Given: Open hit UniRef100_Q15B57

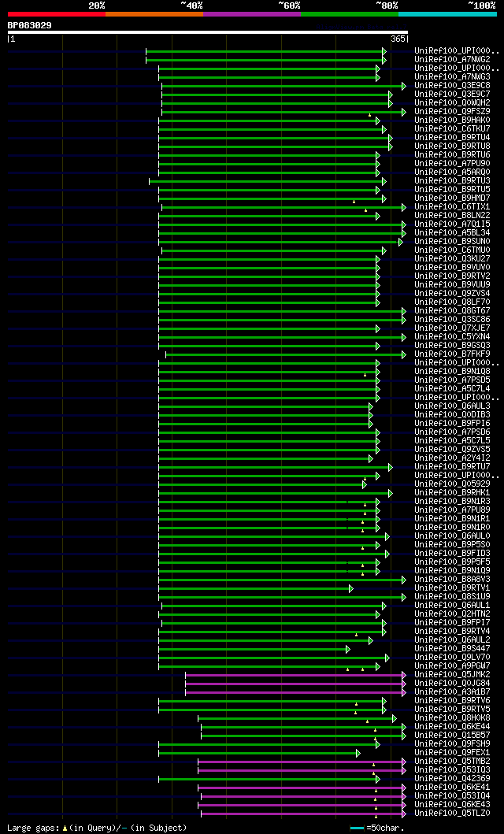Looking at the screenshot, I should [x=453, y=736].
